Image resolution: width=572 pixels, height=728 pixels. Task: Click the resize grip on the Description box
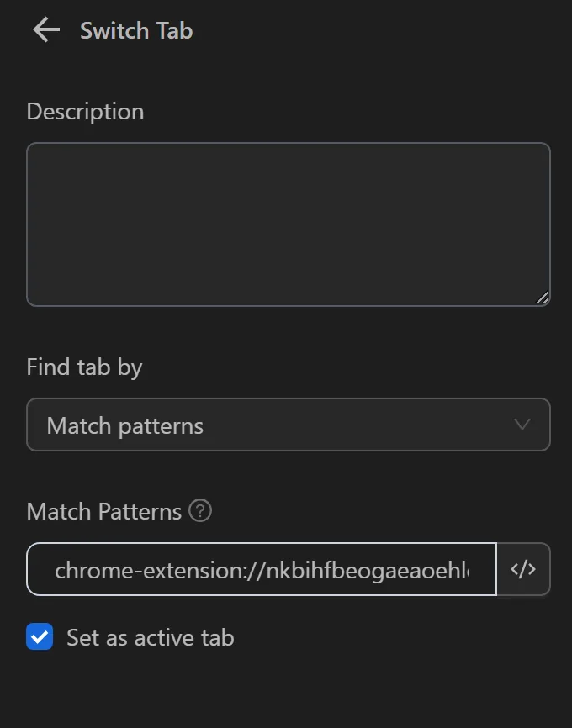pos(543,298)
